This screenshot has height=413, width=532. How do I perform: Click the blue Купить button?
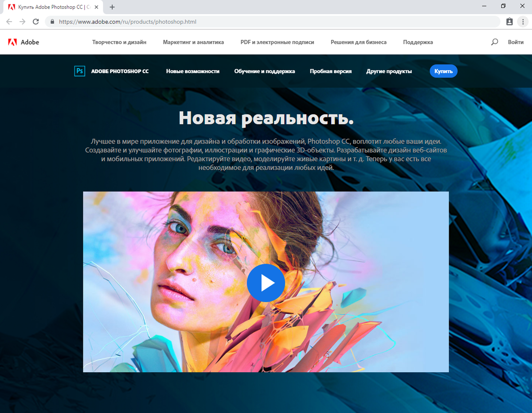coord(443,71)
